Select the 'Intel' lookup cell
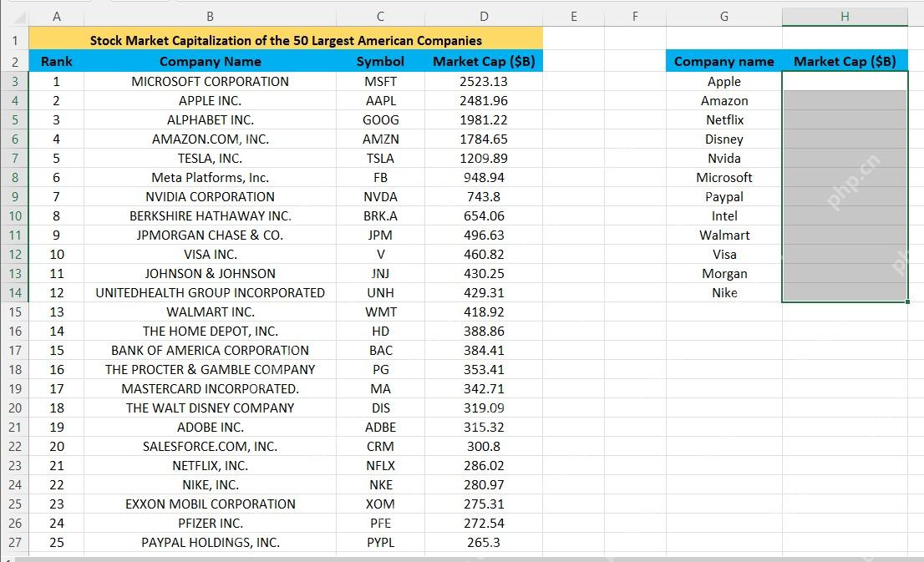Screen dimensions: 924x562 tap(724, 216)
